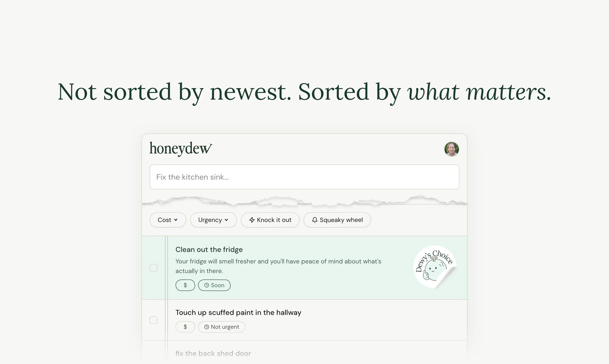The height and width of the screenshot is (364, 609).
Task: Click the honeydew logo
Action: click(x=181, y=149)
